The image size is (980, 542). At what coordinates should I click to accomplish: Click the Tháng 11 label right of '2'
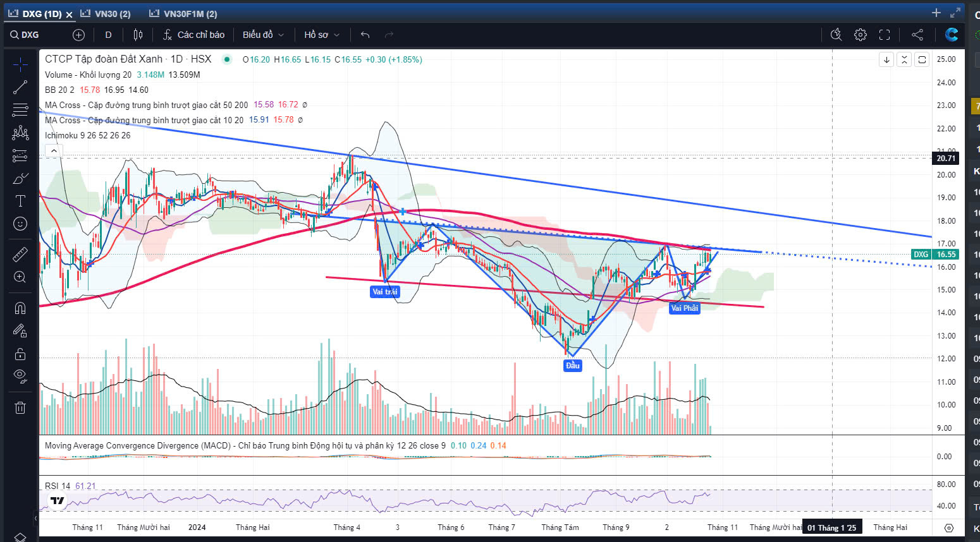pyautogui.click(x=723, y=527)
